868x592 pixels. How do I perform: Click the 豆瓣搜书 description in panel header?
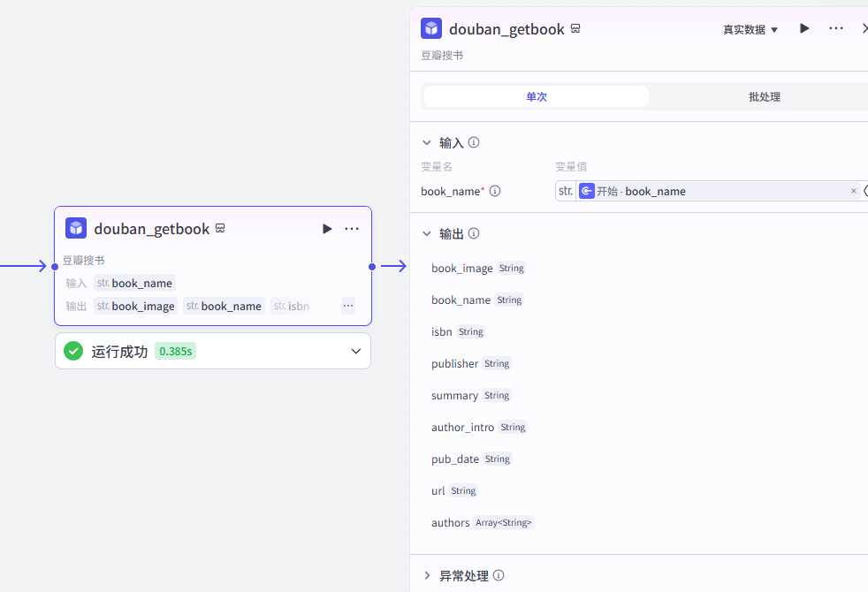pos(442,56)
